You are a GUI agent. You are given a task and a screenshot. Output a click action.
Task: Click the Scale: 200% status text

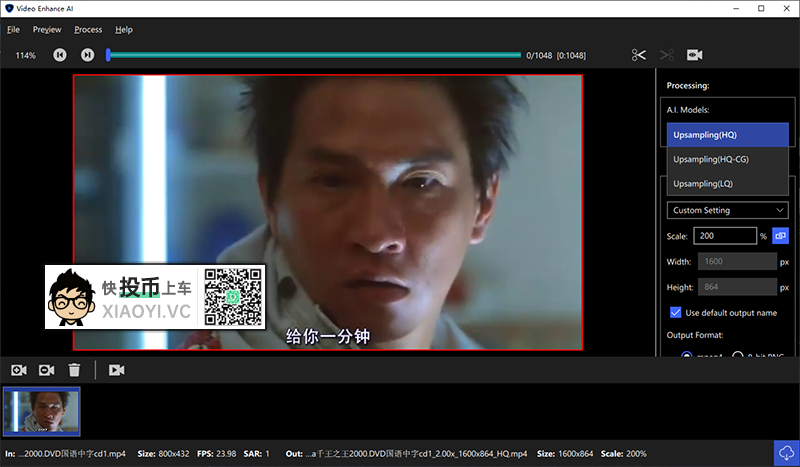[623, 454]
